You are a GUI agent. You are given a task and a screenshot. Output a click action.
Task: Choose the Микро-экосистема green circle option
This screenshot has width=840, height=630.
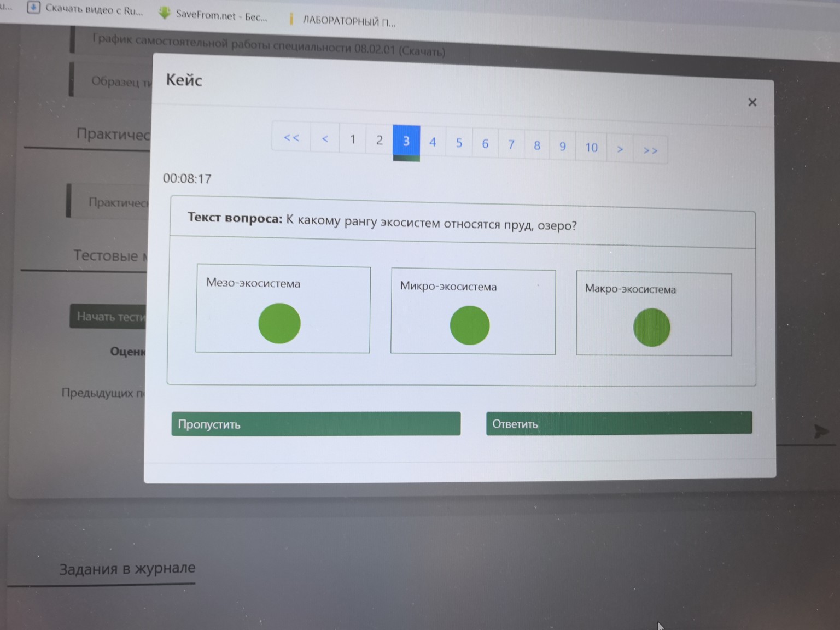469,325
